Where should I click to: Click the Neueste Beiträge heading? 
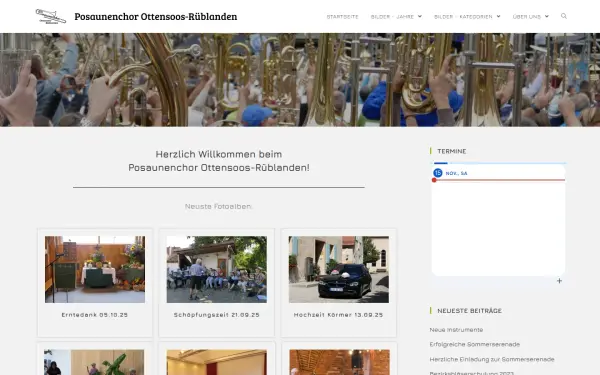pyautogui.click(x=470, y=311)
